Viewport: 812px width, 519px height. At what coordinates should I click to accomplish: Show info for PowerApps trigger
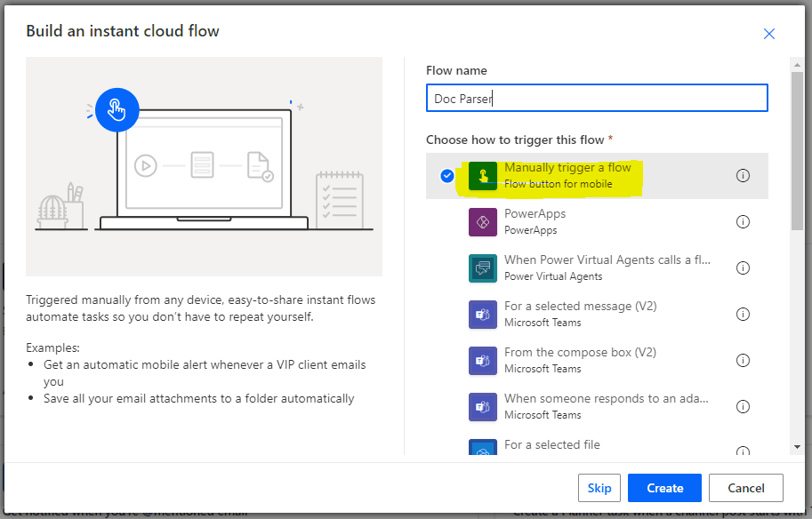pyautogui.click(x=743, y=222)
